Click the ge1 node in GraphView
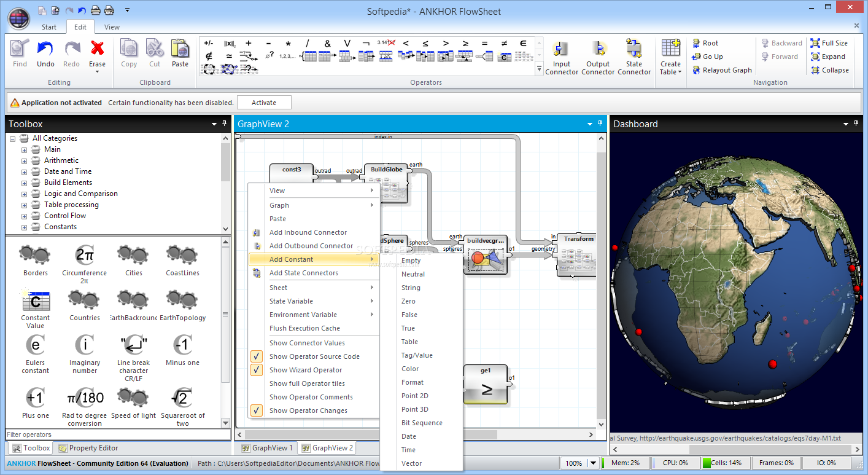The width and height of the screenshot is (868, 475). (486, 385)
